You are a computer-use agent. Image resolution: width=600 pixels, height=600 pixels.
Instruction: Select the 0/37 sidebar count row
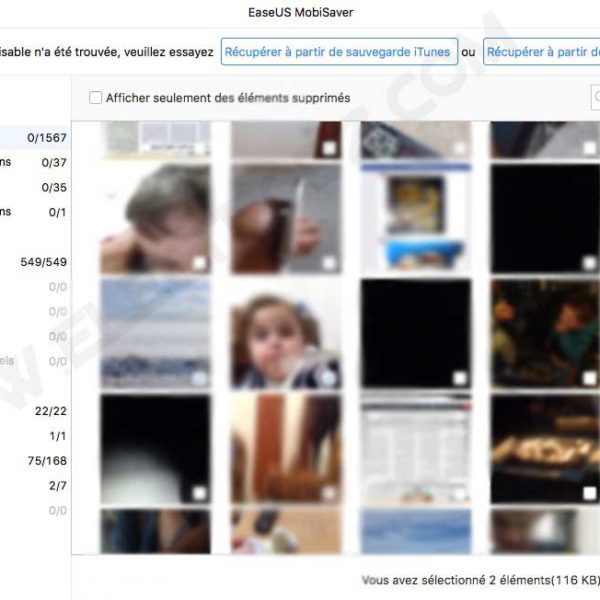pyautogui.click(x=35, y=163)
